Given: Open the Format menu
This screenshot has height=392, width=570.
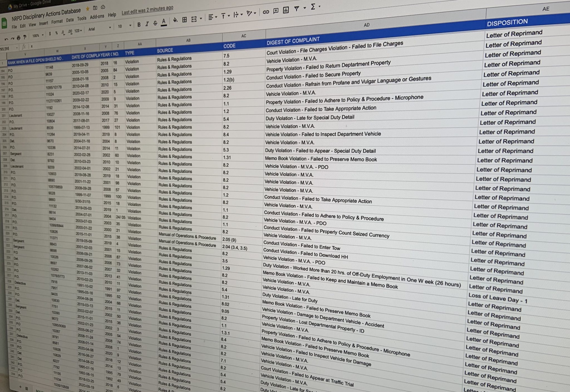Looking at the screenshot, I should tap(57, 22).
